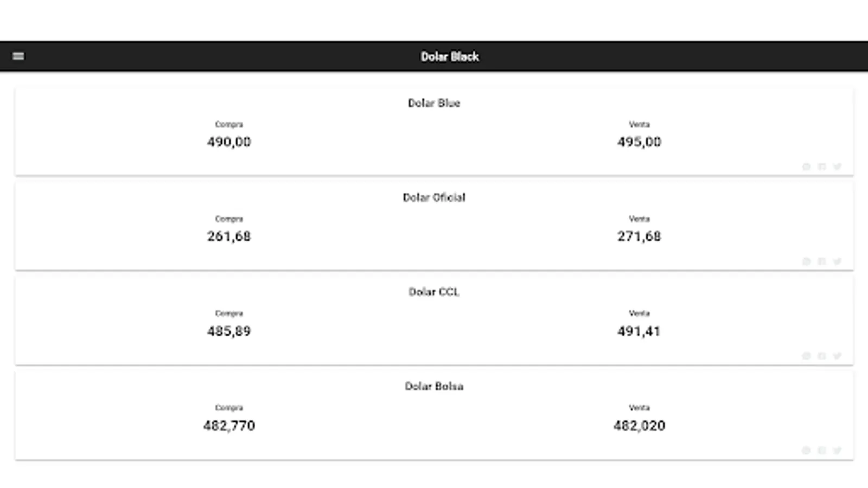Screen dimensions: 868x488
Task: Share Dolar CCL via Twitter icon
Action: tap(837, 356)
